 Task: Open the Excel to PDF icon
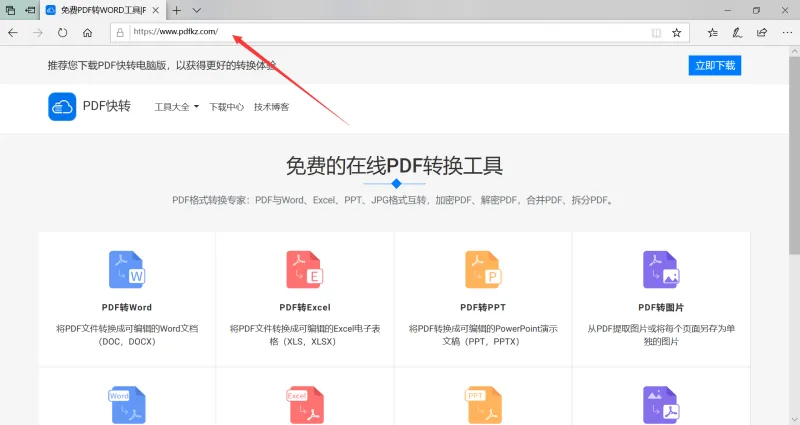coord(305,405)
